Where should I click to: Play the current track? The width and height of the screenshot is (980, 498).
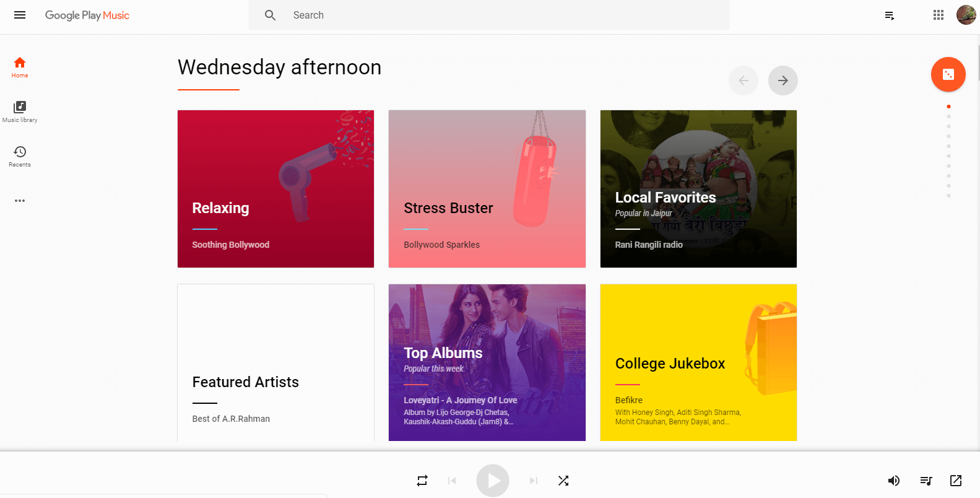click(x=493, y=481)
